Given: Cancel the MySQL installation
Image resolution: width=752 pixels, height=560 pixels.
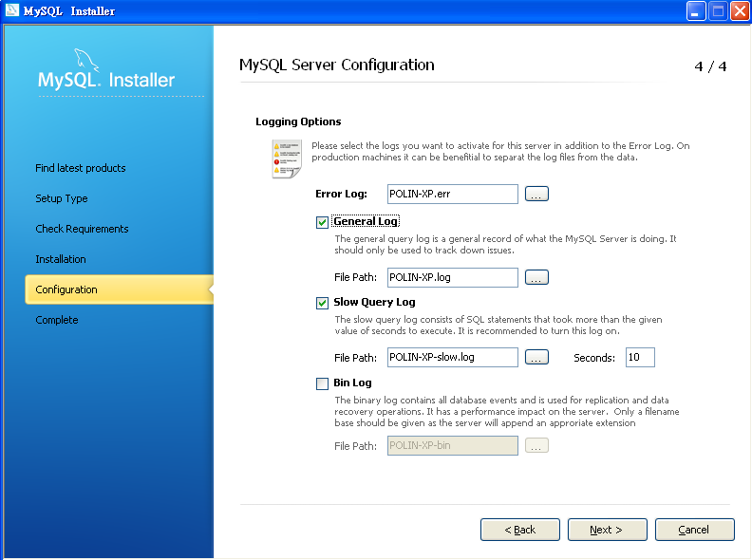Looking at the screenshot, I should (x=694, y=530).
